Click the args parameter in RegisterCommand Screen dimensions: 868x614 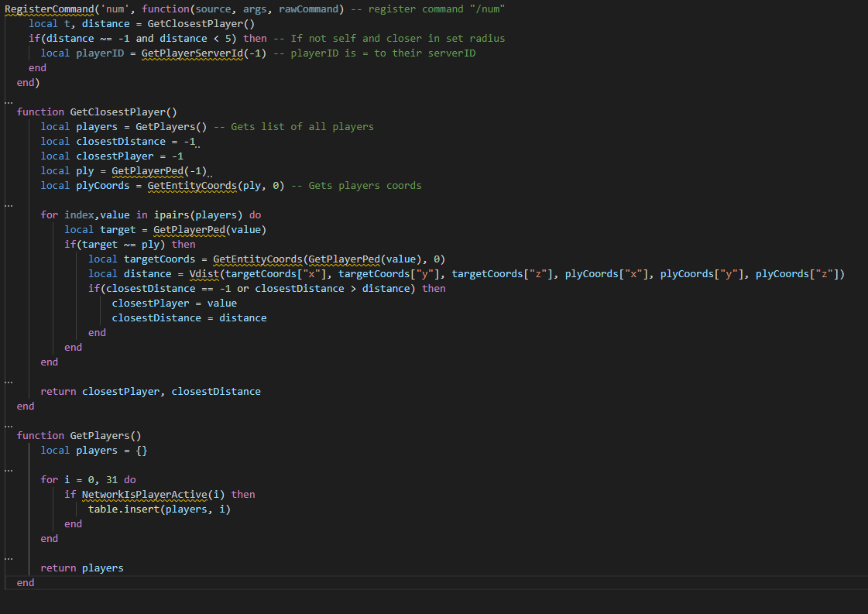[255, 9]
